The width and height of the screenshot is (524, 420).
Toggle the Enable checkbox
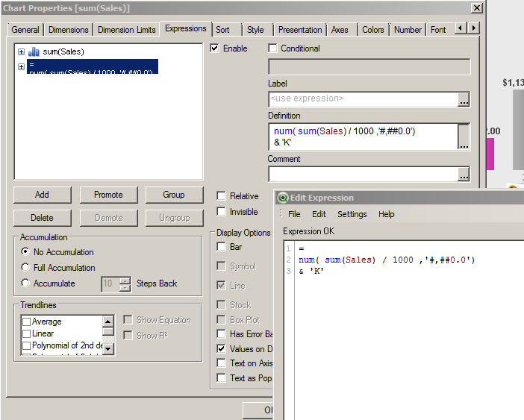(x=216, y=48)
